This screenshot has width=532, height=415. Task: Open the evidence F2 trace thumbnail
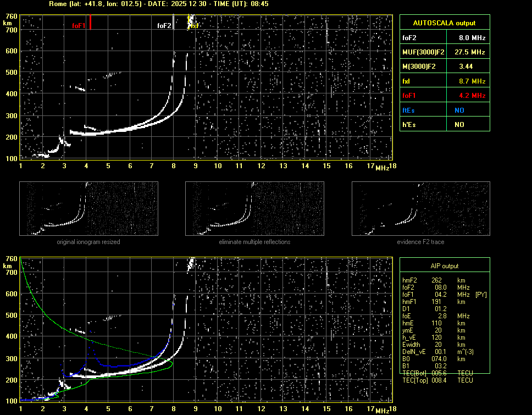click(420, 209)
